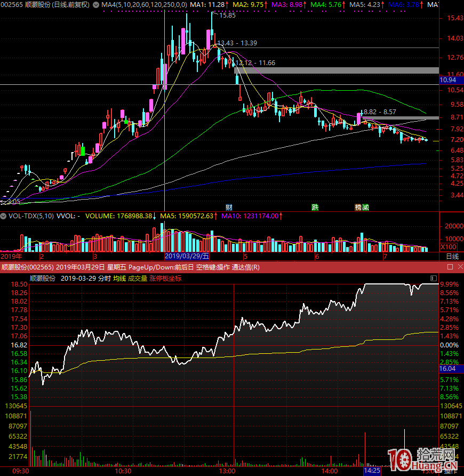This screenshot has height=476, width=464.
Task: Click the 13:00 intraday time label
Action: 227,471
